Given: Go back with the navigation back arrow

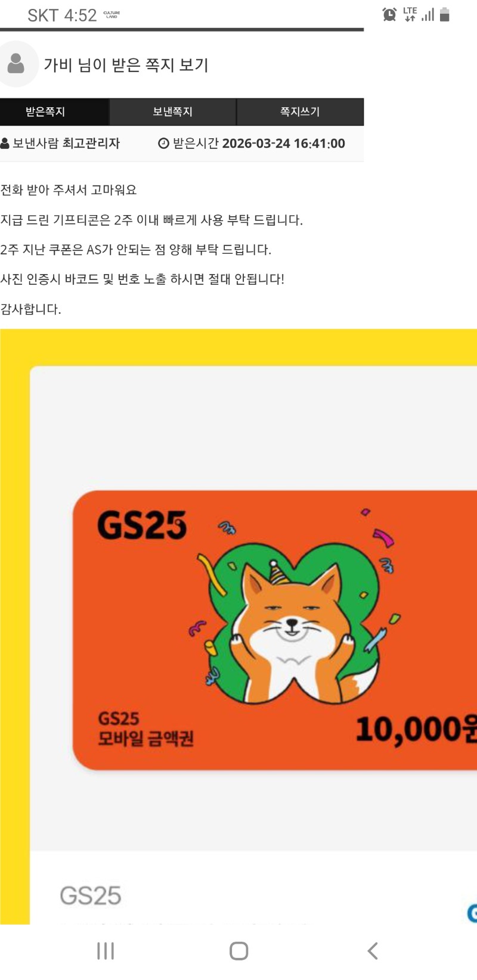Looking at the screenshot, I should 373,951.
